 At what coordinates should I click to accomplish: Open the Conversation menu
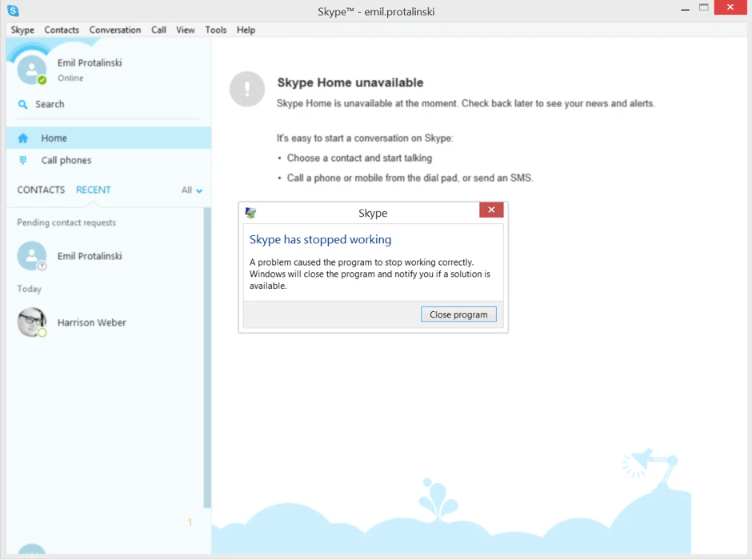click(114, 30)
